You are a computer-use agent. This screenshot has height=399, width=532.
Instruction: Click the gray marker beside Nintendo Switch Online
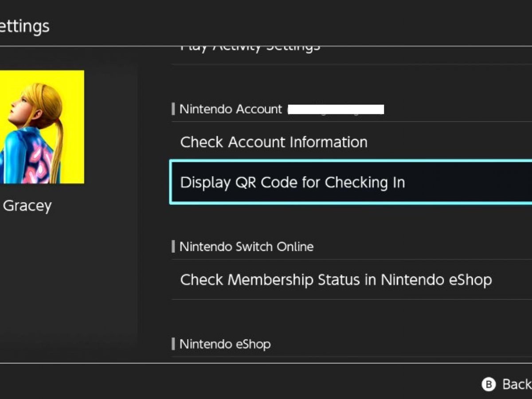tap(173, 246)
